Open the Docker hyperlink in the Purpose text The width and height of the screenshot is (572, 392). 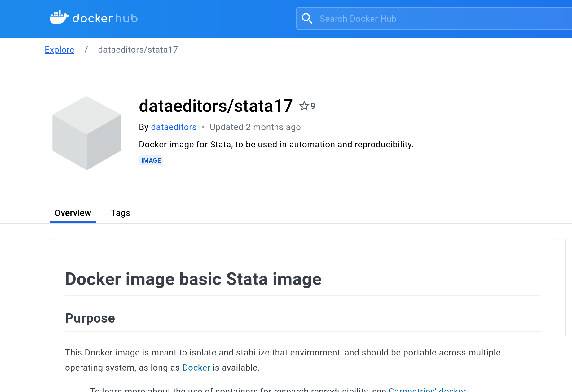pos(196,368)
